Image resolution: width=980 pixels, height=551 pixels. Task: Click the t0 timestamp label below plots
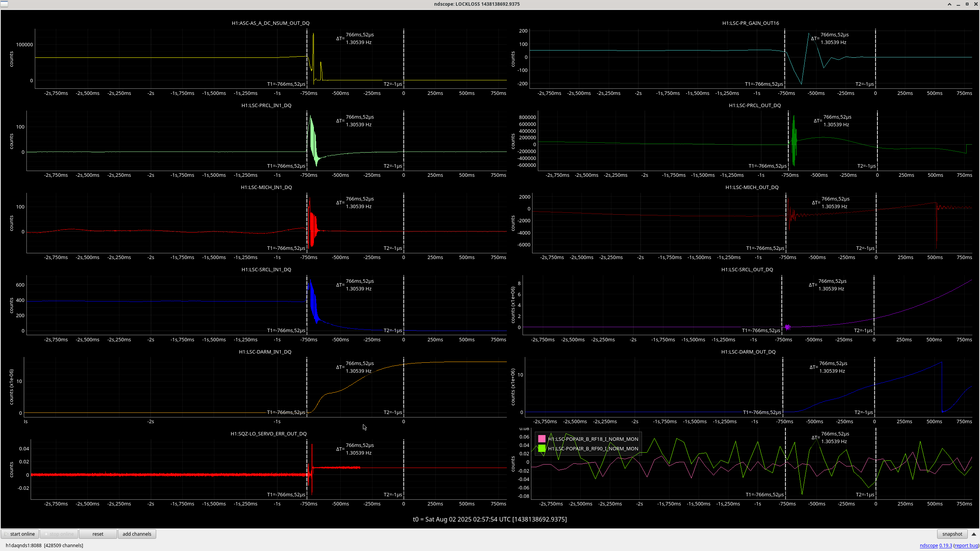[490, 519]
